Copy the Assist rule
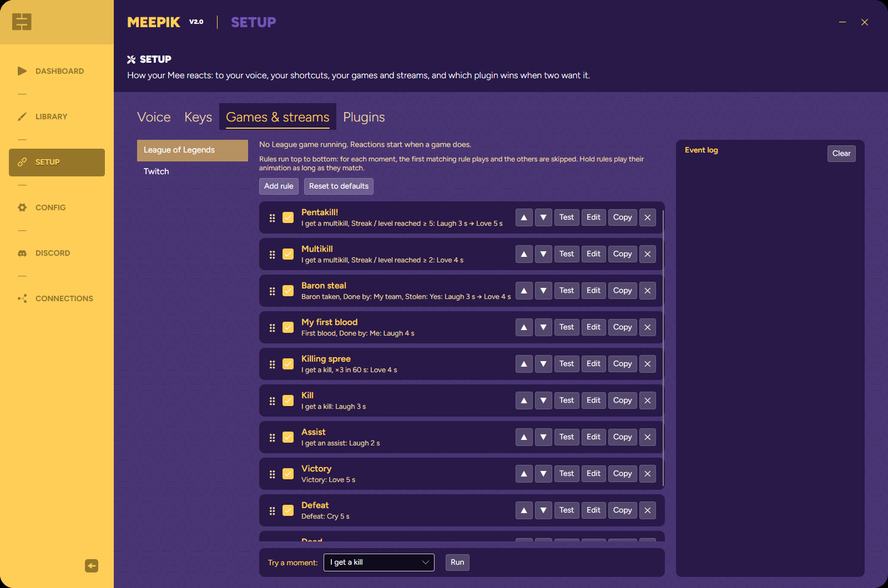888x588 pixels. (623, 437)
